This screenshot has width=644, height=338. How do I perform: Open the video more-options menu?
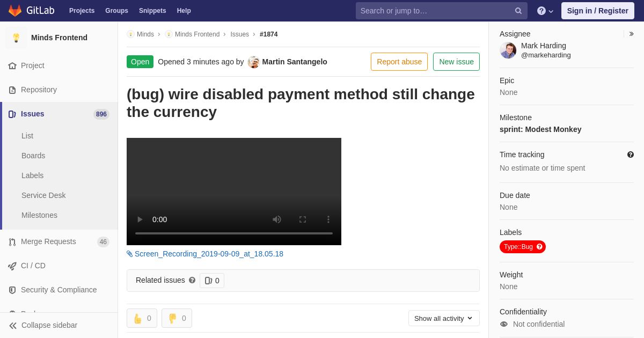(x=328, y=219)
